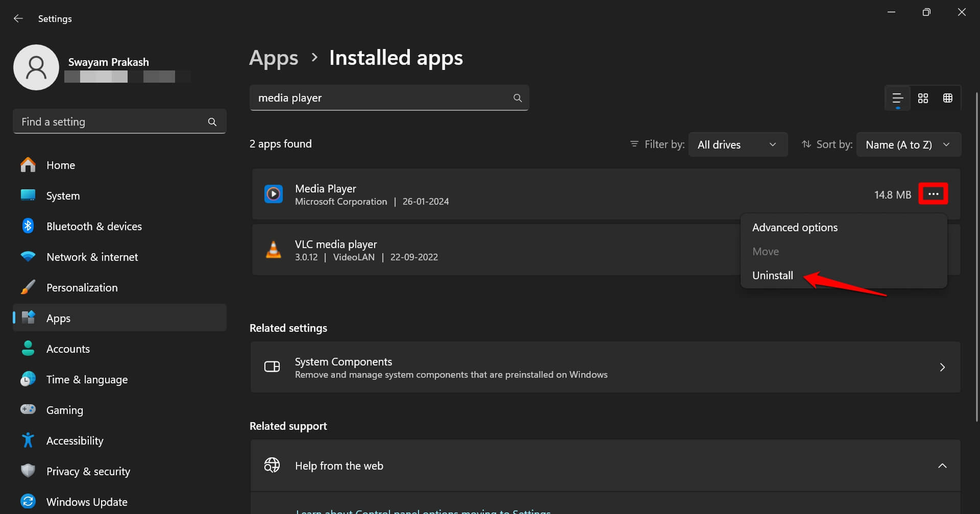Screen dimensions: 980x514
Task: Click the Privacy & security shield icon
Action: [28, 471]
